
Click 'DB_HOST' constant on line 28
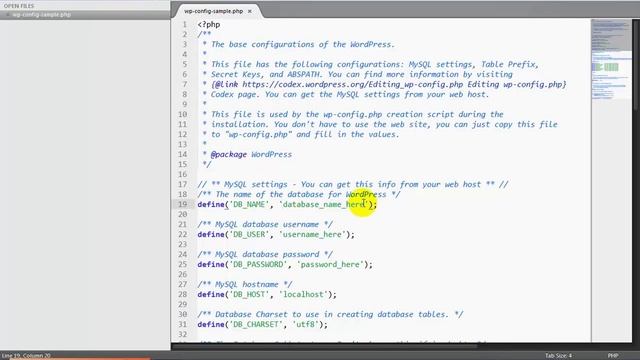coord(249,294)
